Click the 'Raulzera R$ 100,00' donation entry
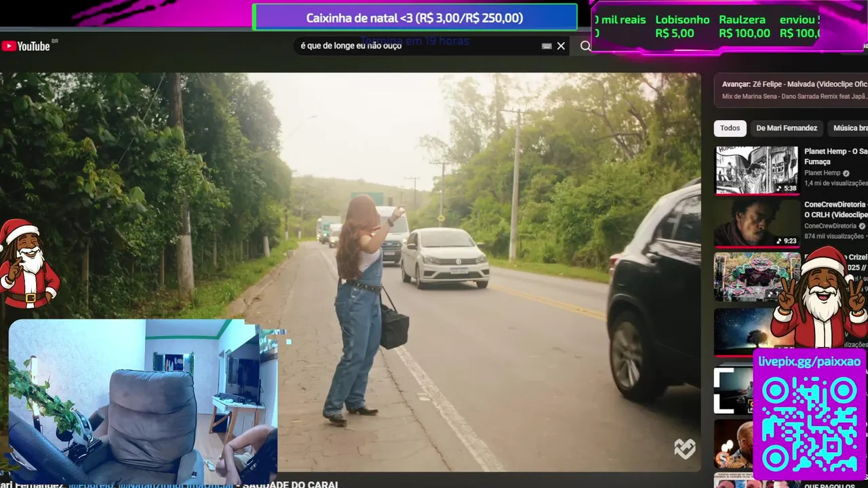This screenshot has height=488, width=868. (744, 26)
